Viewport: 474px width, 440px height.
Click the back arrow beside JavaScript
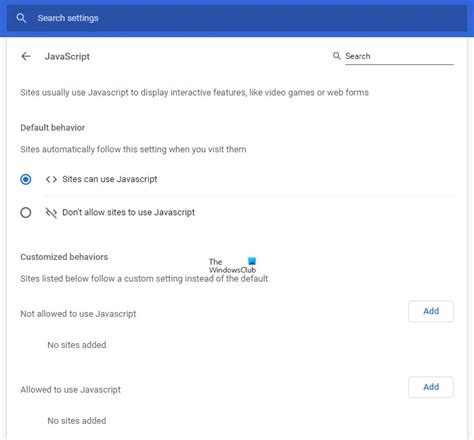(26, 56)
